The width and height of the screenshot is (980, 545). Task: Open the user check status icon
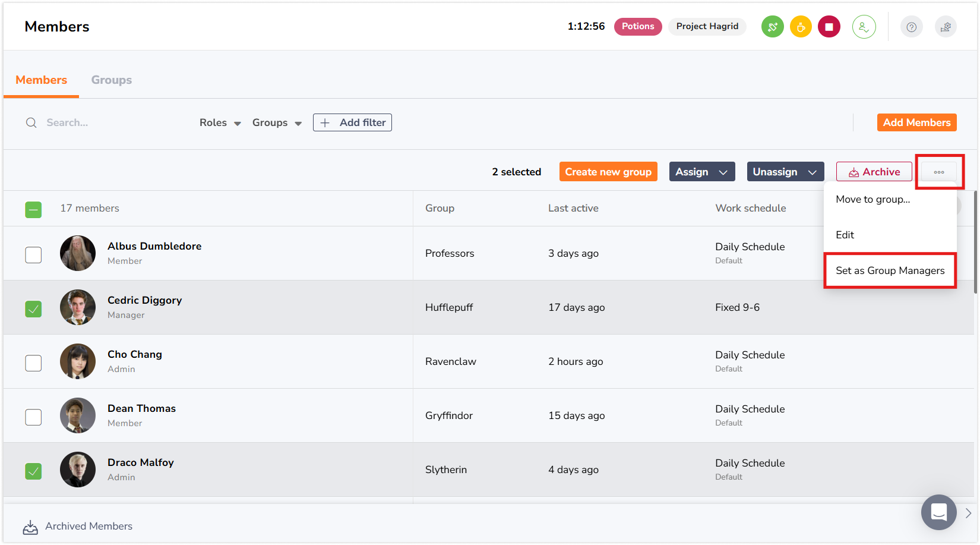[x=864, y=27]
